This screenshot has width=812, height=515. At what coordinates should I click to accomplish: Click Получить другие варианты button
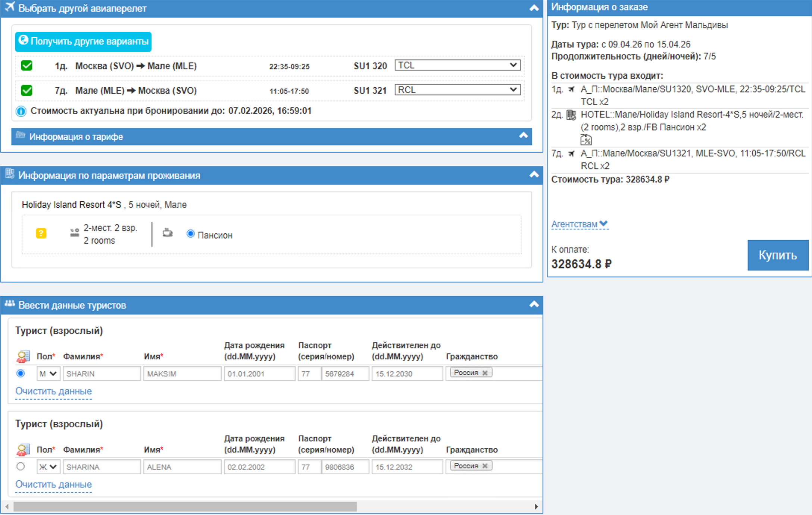[83, 41]
